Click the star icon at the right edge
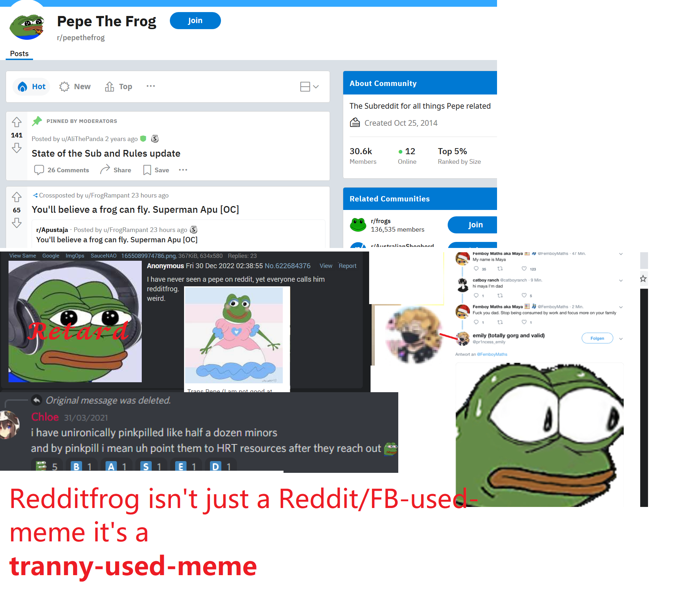The image size is (680, 616). pos(643,279)
